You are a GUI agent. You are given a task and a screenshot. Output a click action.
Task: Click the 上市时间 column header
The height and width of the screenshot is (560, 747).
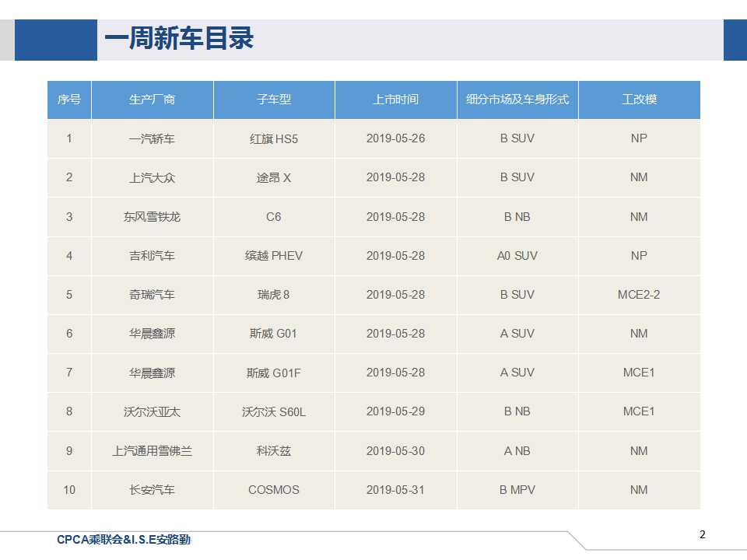pos(396,100)
